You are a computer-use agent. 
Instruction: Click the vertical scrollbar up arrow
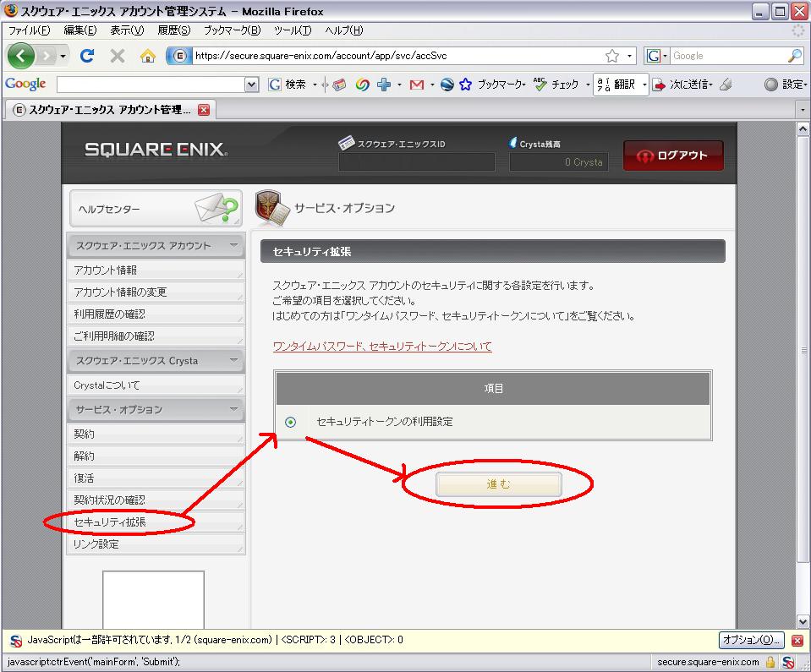point(803,128)
